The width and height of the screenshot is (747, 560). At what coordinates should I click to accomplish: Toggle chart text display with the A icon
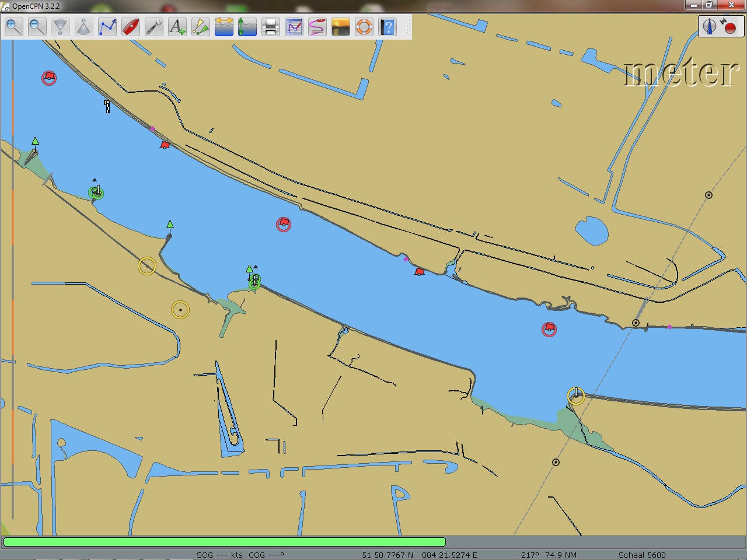click(x=177, y=27)
